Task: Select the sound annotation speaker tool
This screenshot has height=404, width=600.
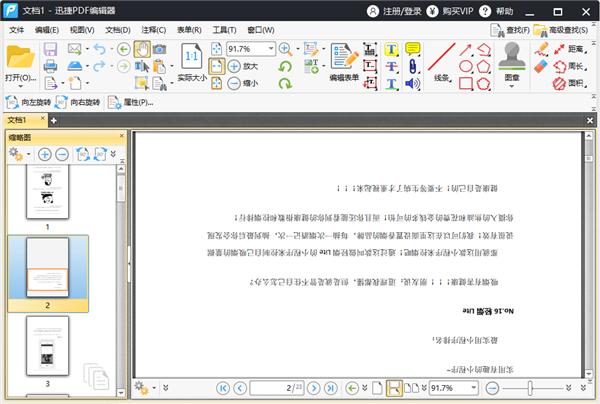Action: (x=412, y=83)
